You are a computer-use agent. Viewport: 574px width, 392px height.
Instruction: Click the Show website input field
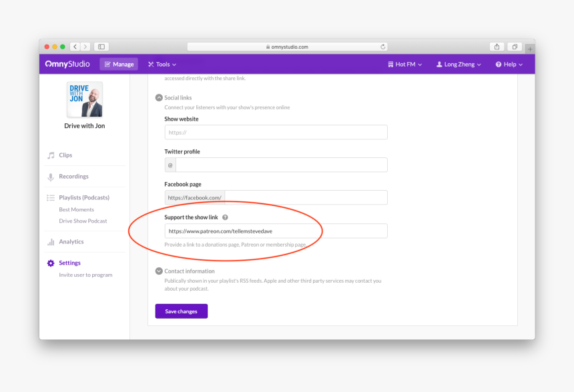tap(276, 132)
